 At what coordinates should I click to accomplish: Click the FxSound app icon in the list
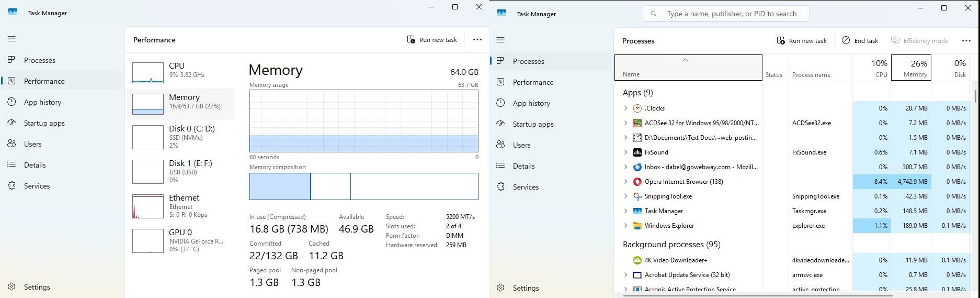(637, 152)
